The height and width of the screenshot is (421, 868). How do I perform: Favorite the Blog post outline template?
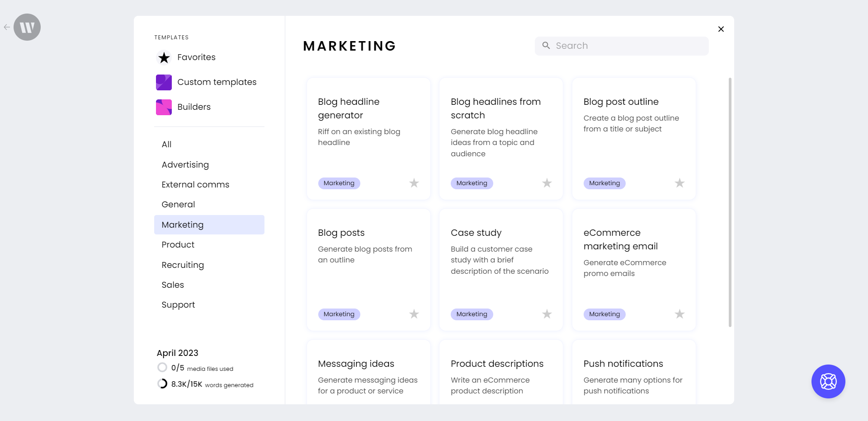(679, 183)
